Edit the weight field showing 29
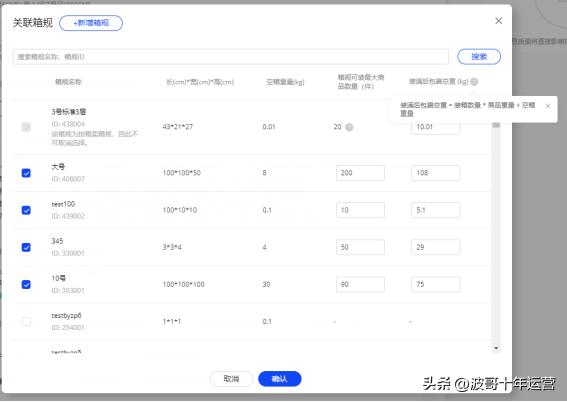This screenshot has height=402, width=567. [435, 247]
